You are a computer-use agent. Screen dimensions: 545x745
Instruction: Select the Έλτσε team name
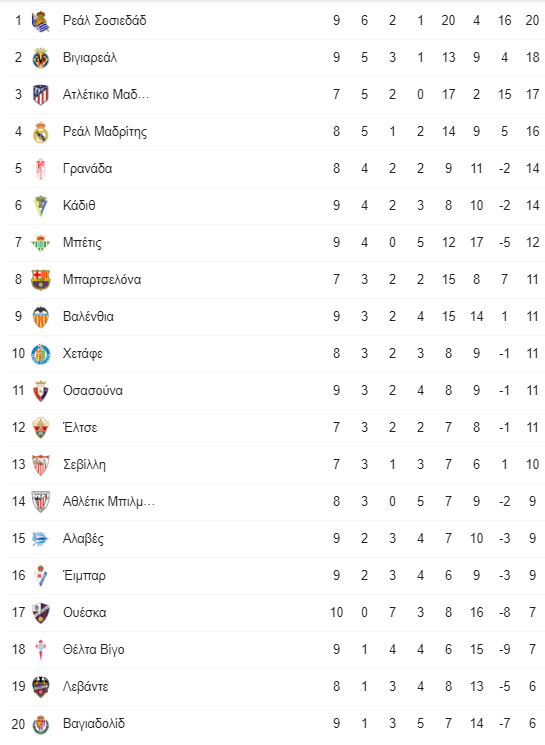[80, 428]
